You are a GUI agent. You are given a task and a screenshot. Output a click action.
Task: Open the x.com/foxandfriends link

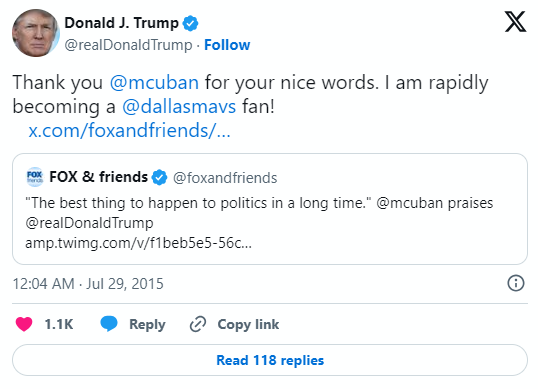click(x=129, y=131)
